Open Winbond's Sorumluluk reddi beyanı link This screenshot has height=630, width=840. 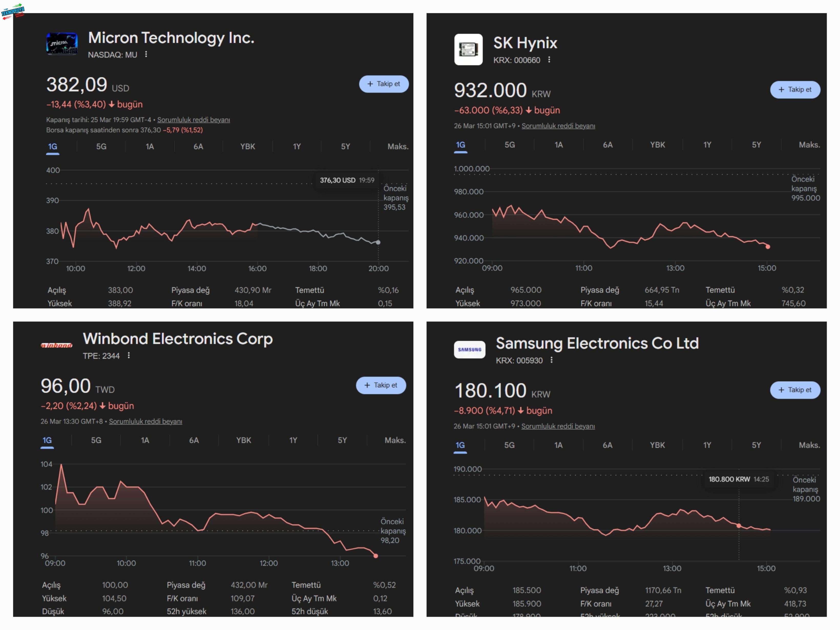click(145, 422)
